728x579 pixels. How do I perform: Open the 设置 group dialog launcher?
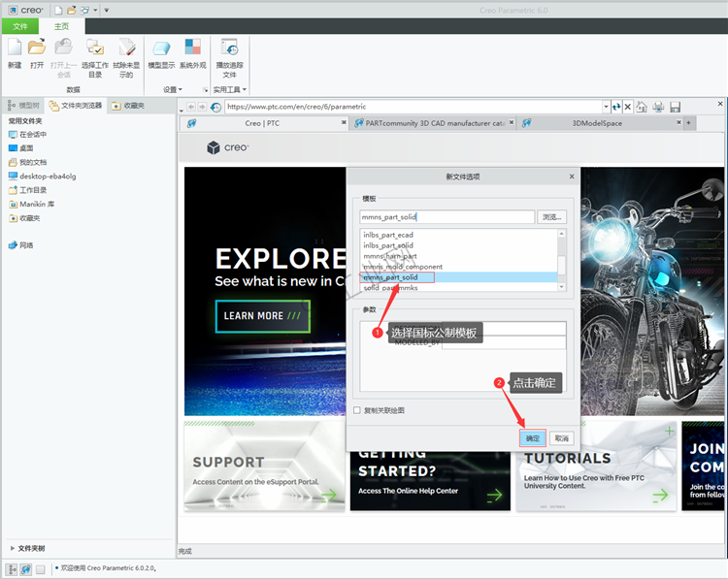[205, 90]
